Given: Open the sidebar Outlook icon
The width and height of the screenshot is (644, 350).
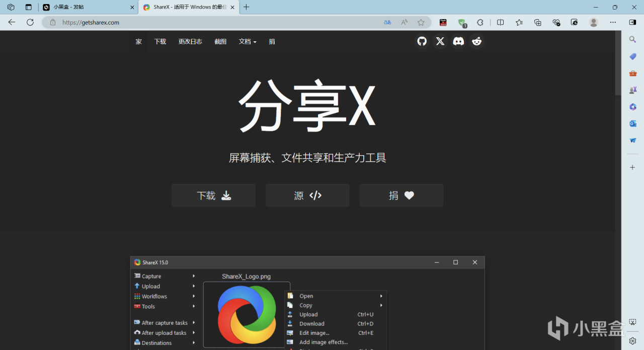Looking at the screenshot, I should pyautogui.click(x=633, y=123).
